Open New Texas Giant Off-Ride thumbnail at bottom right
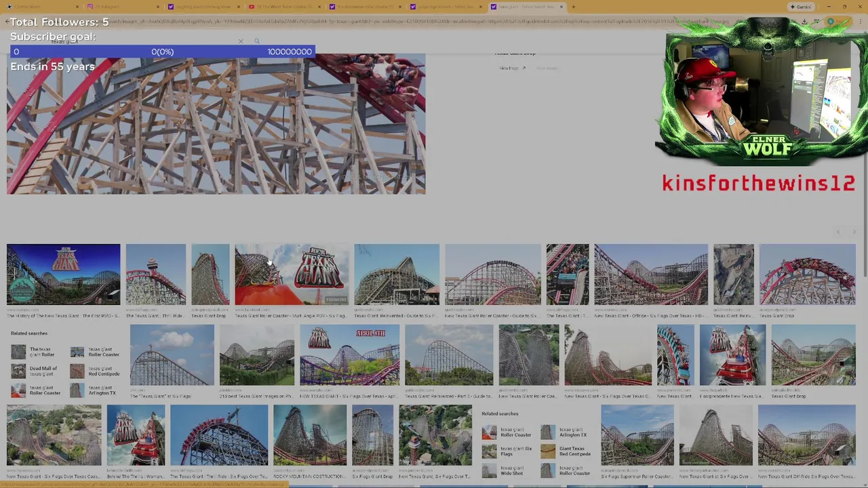Viewport: 868px width, 488px height. click(806, 435)
